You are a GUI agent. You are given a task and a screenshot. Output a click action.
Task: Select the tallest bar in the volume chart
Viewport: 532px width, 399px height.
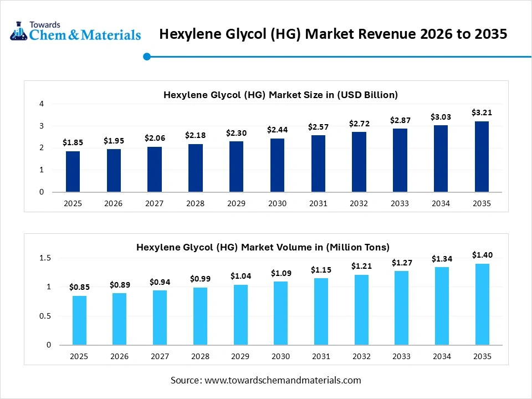click(x=482, y=305)
